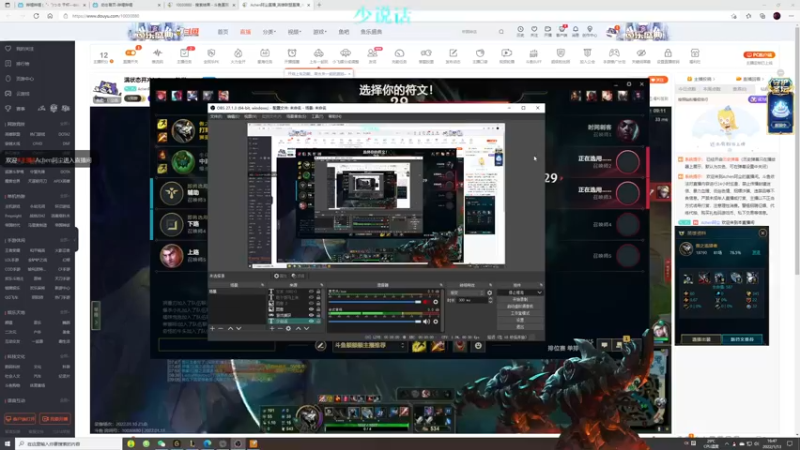
Task: Click the crossed-out eye icon in streamer toolbar
Action: point(641,53)
